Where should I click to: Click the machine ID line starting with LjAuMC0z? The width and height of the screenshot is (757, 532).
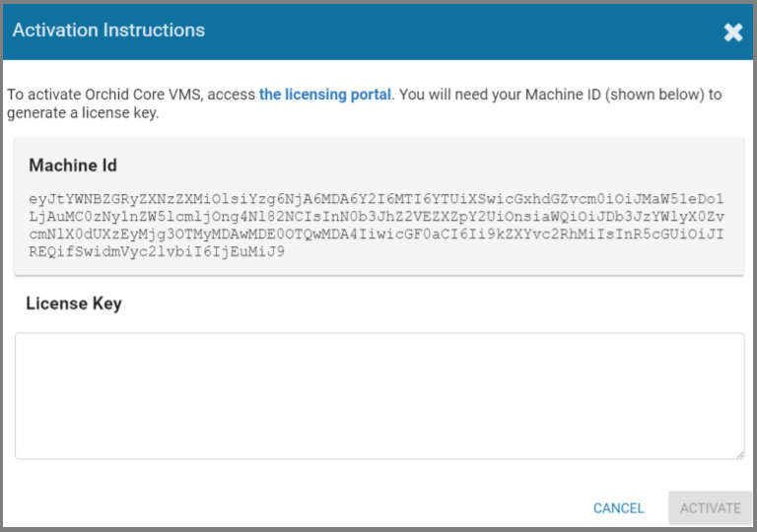[378, 216]
